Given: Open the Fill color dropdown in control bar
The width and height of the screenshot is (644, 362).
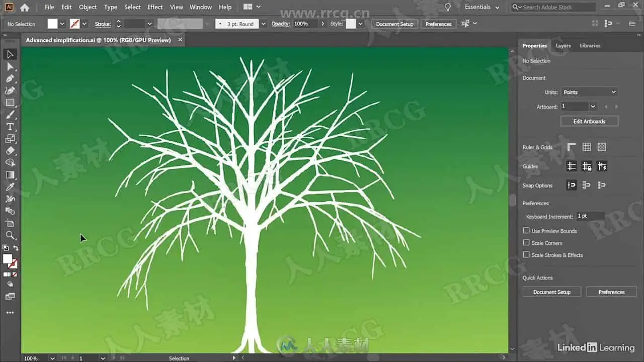Looking at the screenshot, I should click(62, 24).
